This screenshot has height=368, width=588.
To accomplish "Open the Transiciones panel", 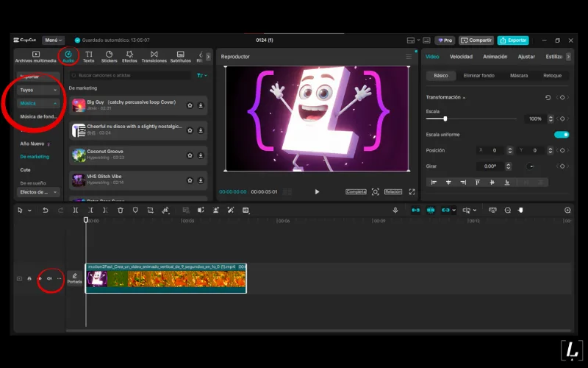I will (154, 56).
